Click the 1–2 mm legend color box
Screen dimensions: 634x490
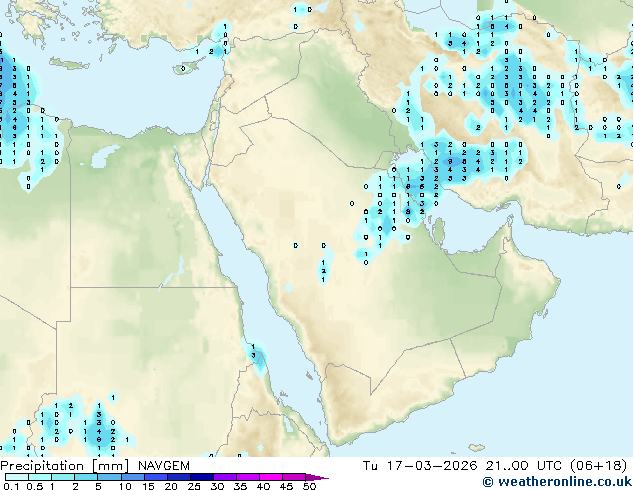point(63,477)
